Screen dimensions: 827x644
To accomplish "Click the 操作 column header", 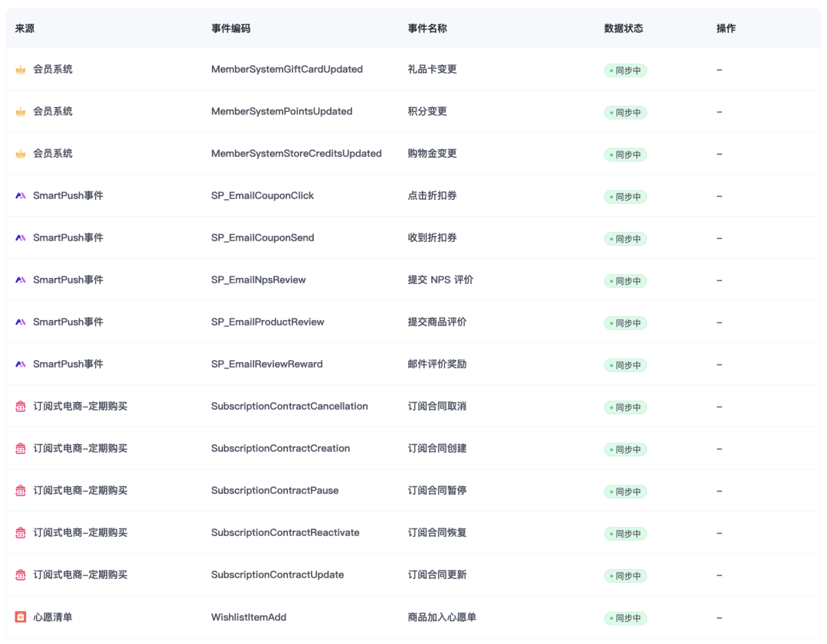I will [x=726, y=28].
